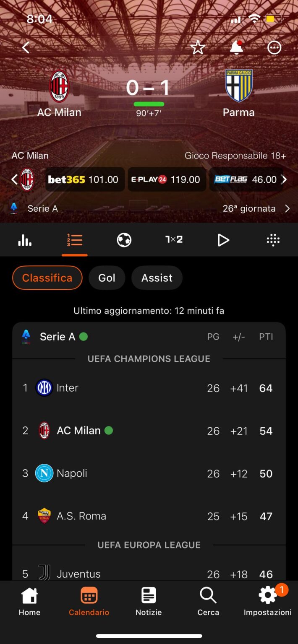This screenshot has width=298, height=644.
Task: Open the match notifications bell icon
Action: tap(236, 48)
